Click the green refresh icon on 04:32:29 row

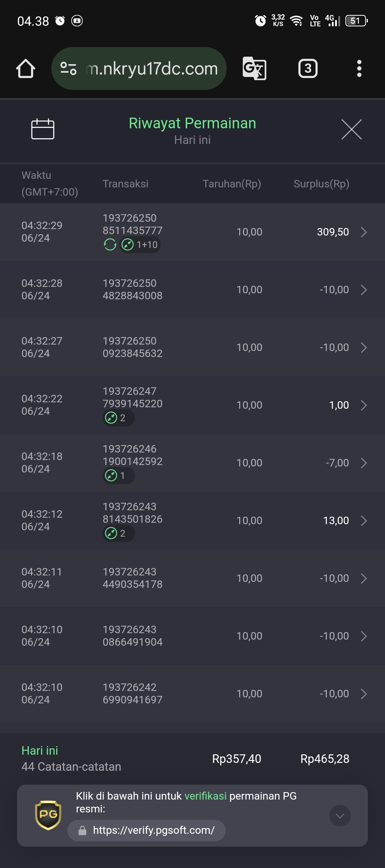click(x=110, y=245)
